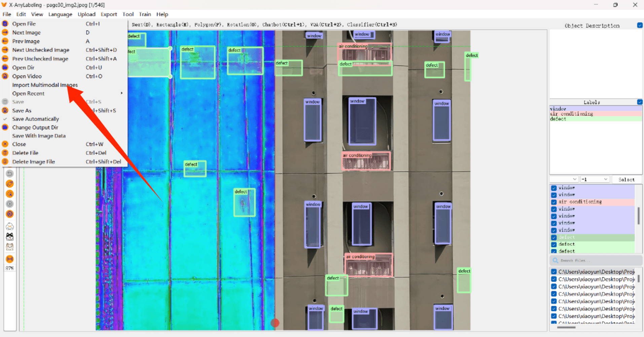The image size is (644, 337).
Task: Open the Export menu
Action: (109, 14)
